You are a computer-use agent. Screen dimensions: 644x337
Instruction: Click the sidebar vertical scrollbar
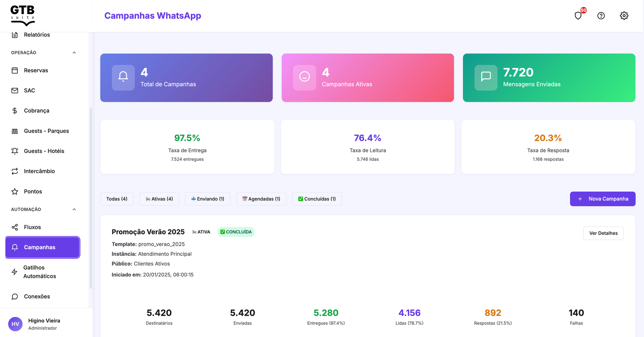click(x=91, y=197)
